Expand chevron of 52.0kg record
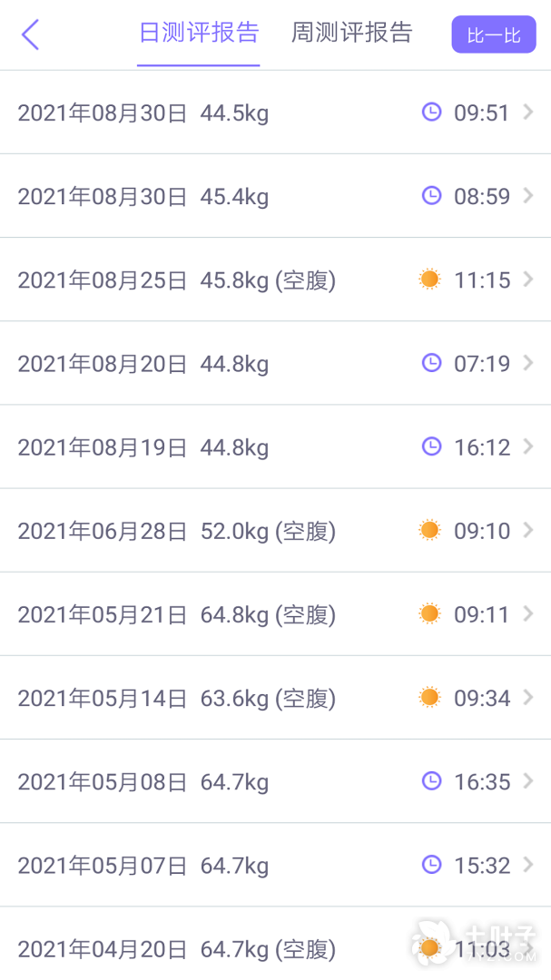Image resolution: width=551 pixels, height=980 pixels. point(528,530)
